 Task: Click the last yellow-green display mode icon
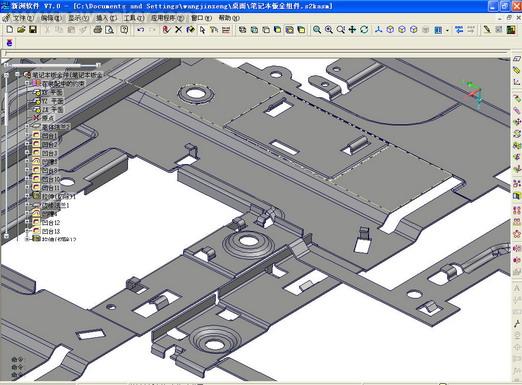(x=301, y=30)
